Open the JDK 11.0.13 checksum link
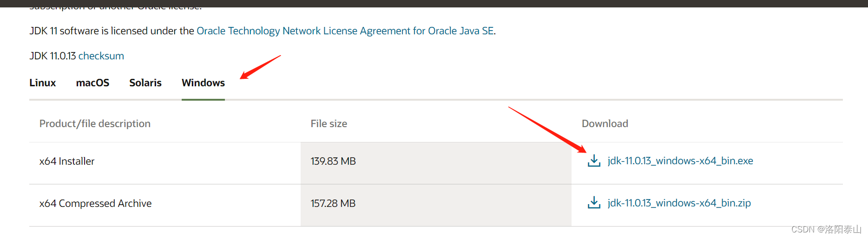 click(101, 56)
